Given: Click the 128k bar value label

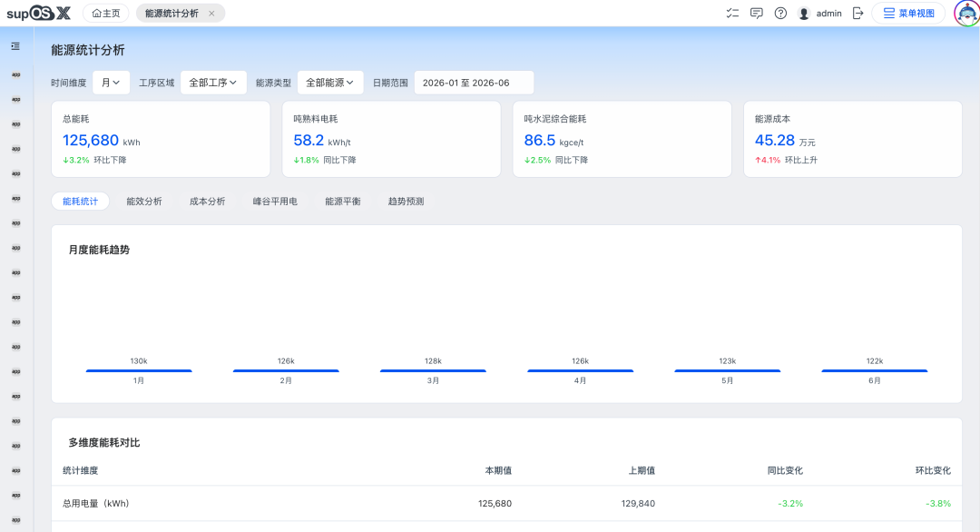Looking at the screenshot, I should 433,361.
